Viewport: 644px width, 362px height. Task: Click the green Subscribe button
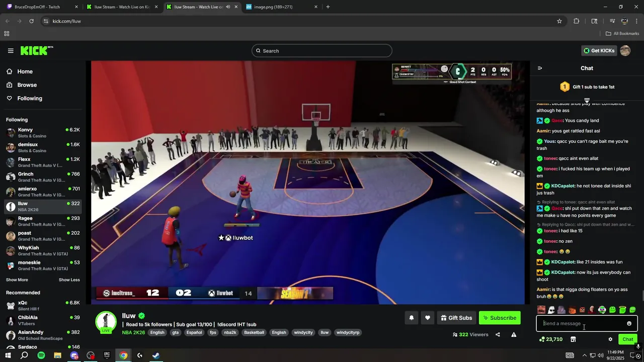coord(500,318)
